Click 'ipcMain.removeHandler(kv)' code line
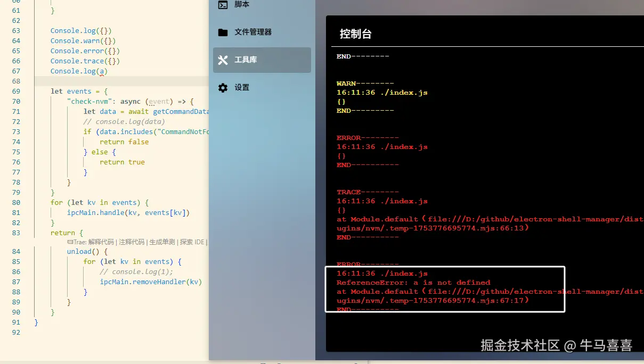 (151, 282)
